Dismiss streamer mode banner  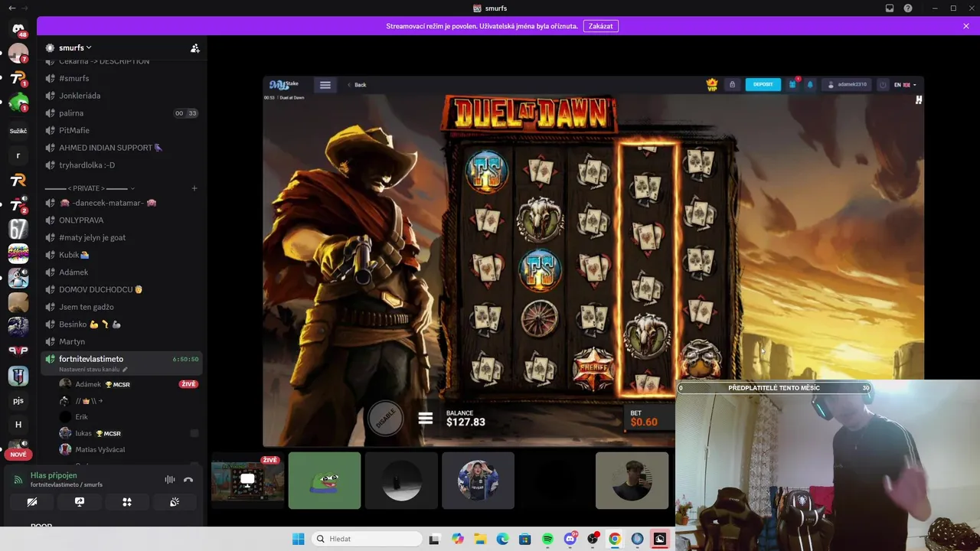[x=966, y=26]
